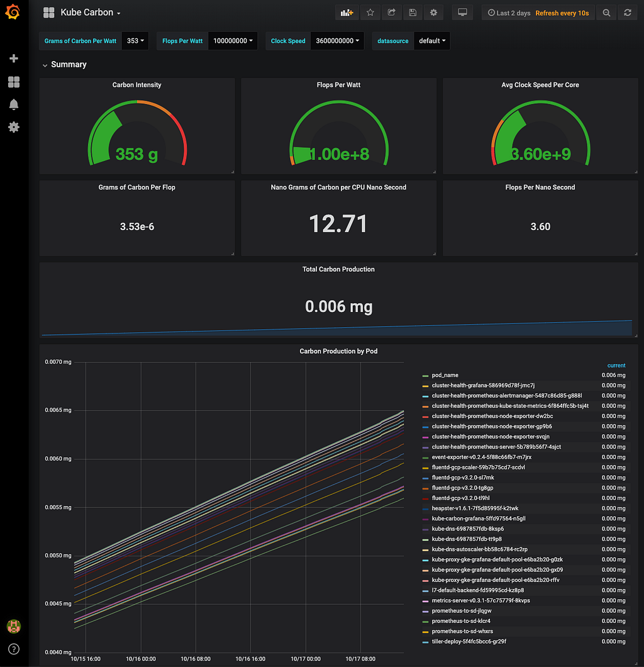Screen dimensions: 644x667
Task: Open the Alerting bell in sidebar
Action: point(14,104)
